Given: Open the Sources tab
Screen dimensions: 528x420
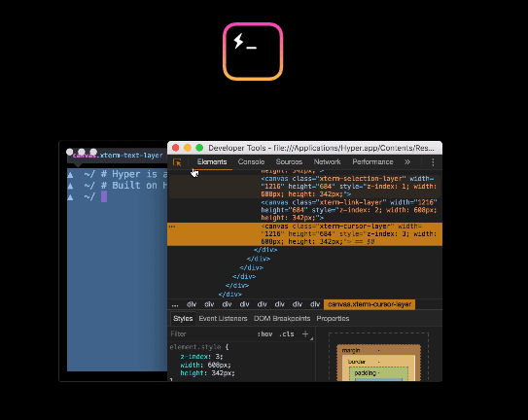Looking at the screenshot, I should 289,162.
